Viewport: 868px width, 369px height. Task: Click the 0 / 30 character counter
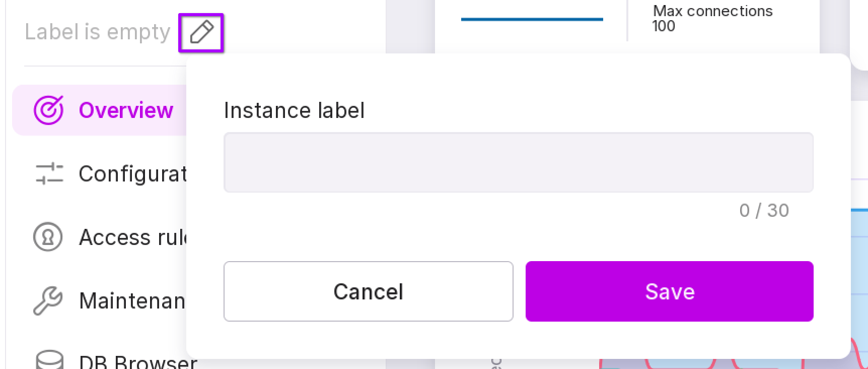tap(763, 210)
